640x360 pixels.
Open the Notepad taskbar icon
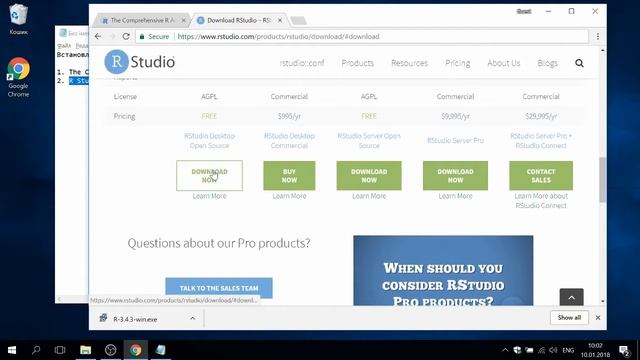coord(160,350)
